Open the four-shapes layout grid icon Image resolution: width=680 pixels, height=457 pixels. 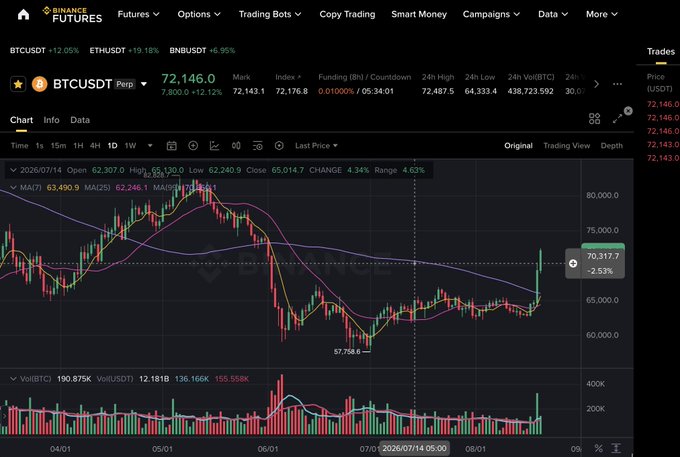pos(595,118)
